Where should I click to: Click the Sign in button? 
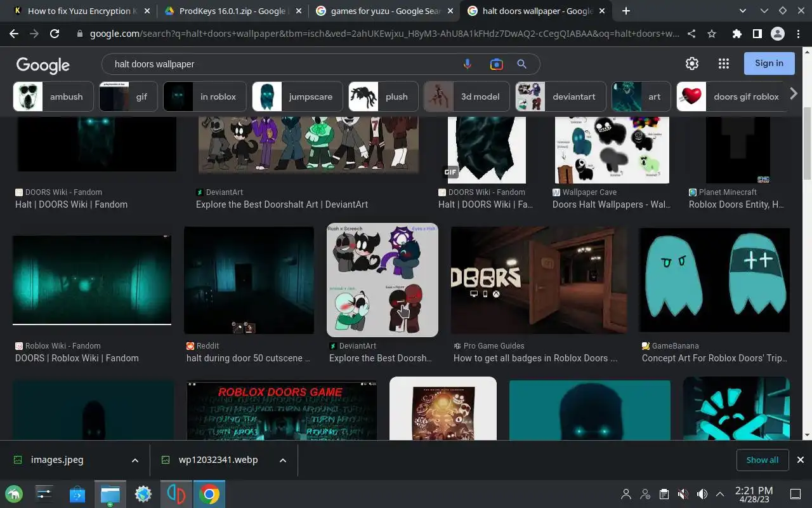769,63
